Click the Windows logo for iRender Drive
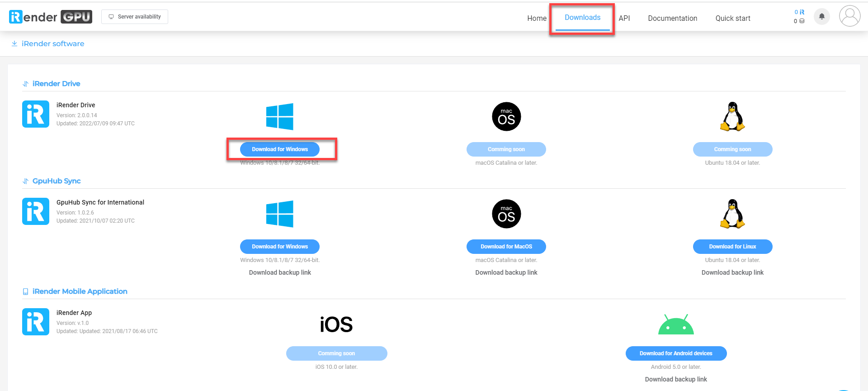The image size is (868, 391). click(280, 116)
